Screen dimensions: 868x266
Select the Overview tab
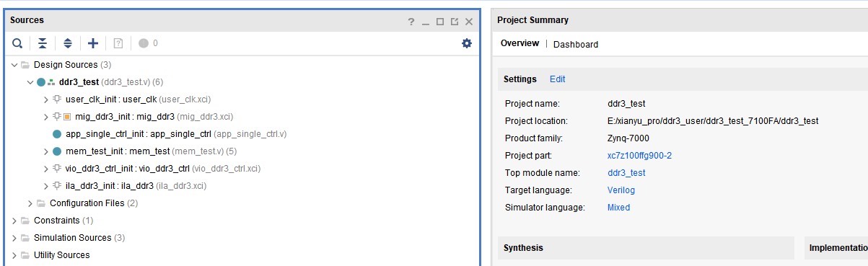coord(520,43)
